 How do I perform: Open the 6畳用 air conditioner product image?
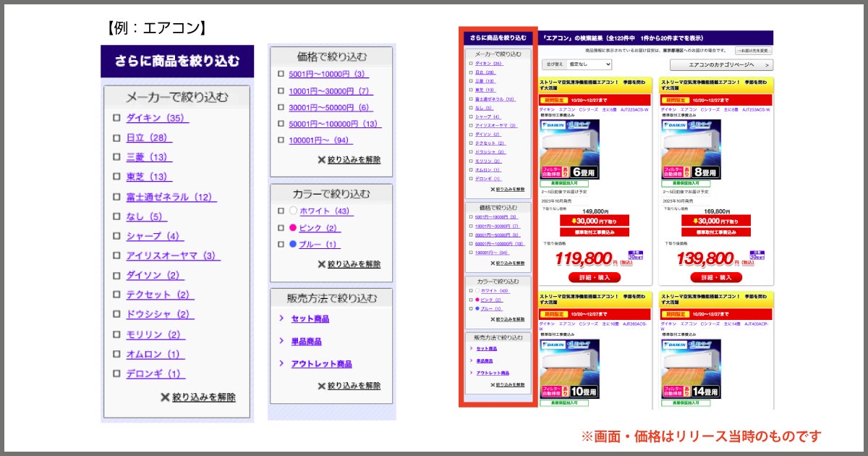coord(569,149)
